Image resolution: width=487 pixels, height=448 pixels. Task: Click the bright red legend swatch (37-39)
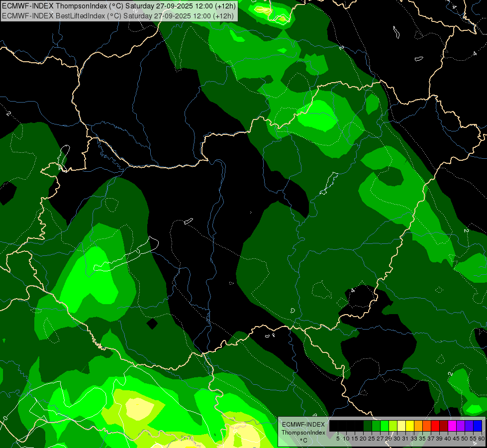tap(435, 426)
